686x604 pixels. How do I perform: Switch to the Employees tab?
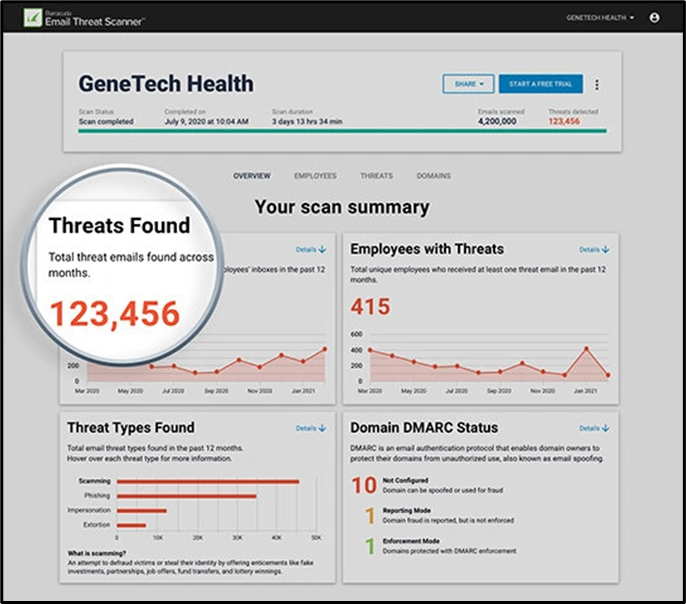[315, 176]
